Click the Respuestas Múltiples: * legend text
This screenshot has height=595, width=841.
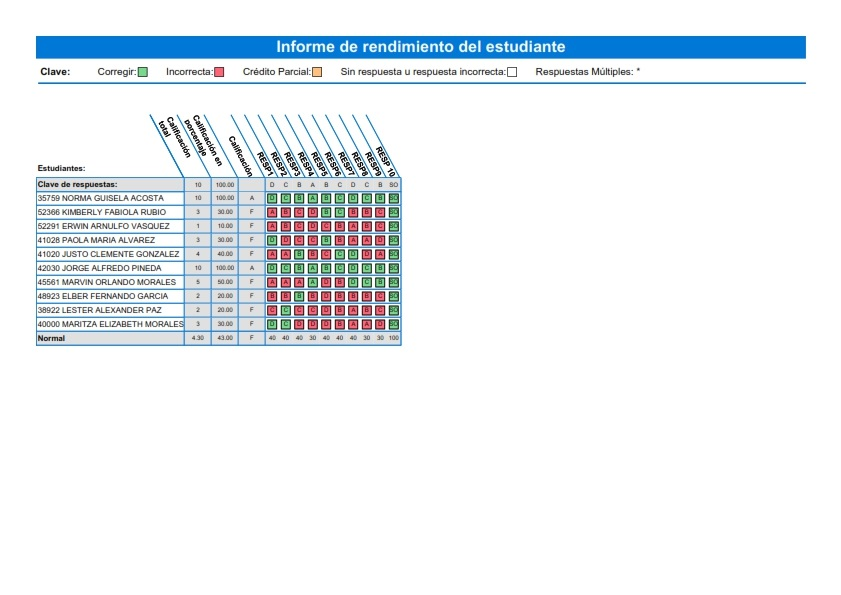tap(588, 72)
